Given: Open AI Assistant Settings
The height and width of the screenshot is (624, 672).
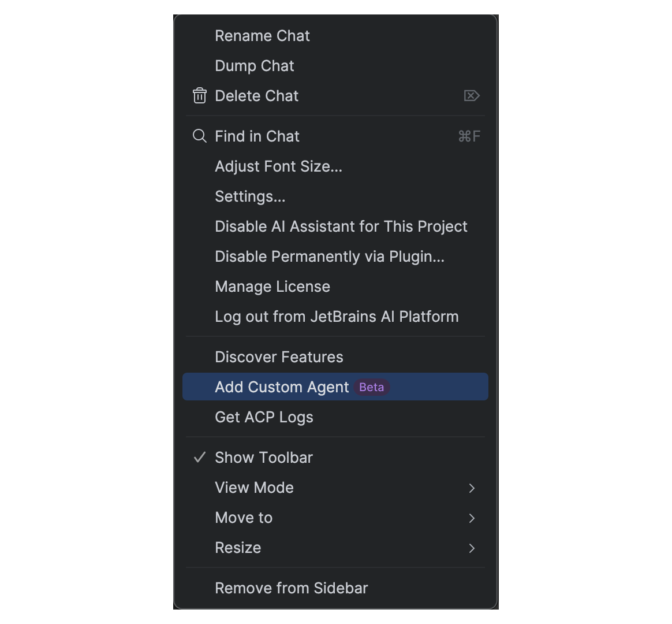Looking at the screenshot, I should (x=249, y=196).
